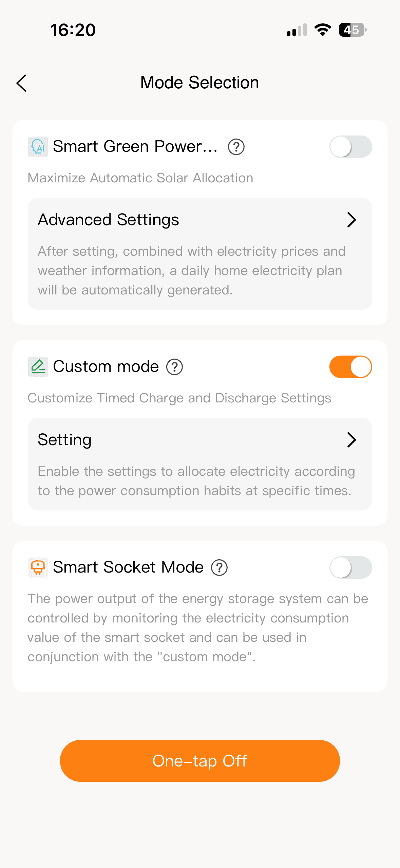Tap the Custom mode pencil icon
This screenshot has width=400, height=868.
(x=38, y=367)
